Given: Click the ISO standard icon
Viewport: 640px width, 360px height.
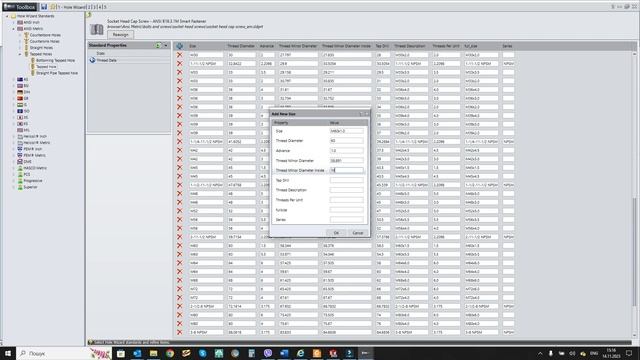Looking at the screenshot, I should (x=20, y=111).
